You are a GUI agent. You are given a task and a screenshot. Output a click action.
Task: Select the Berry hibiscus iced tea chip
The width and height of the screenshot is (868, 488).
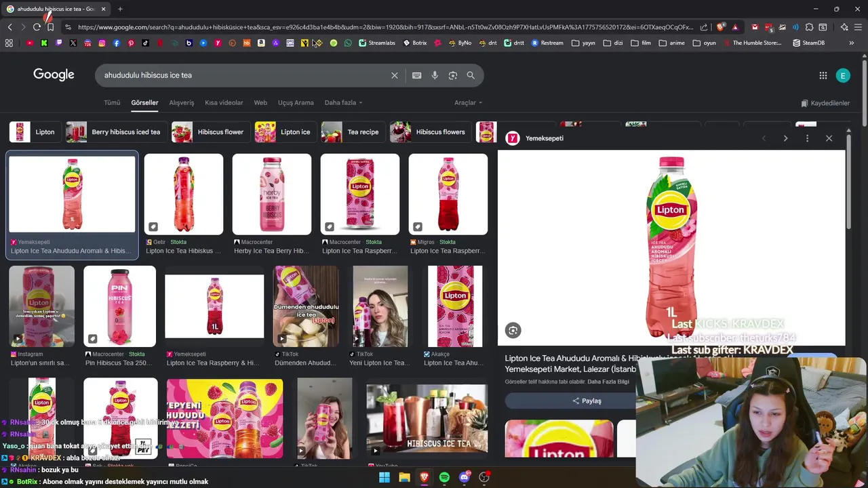point(115,132)
